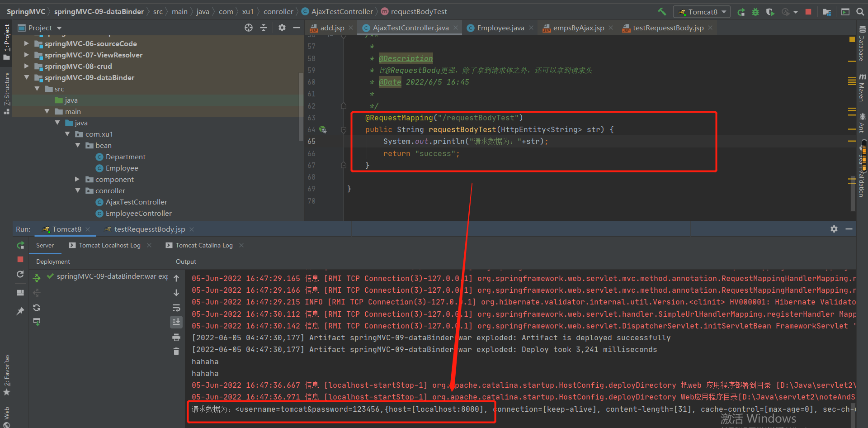Expand the springMVC-08-crud module

[x=26, y=66]
